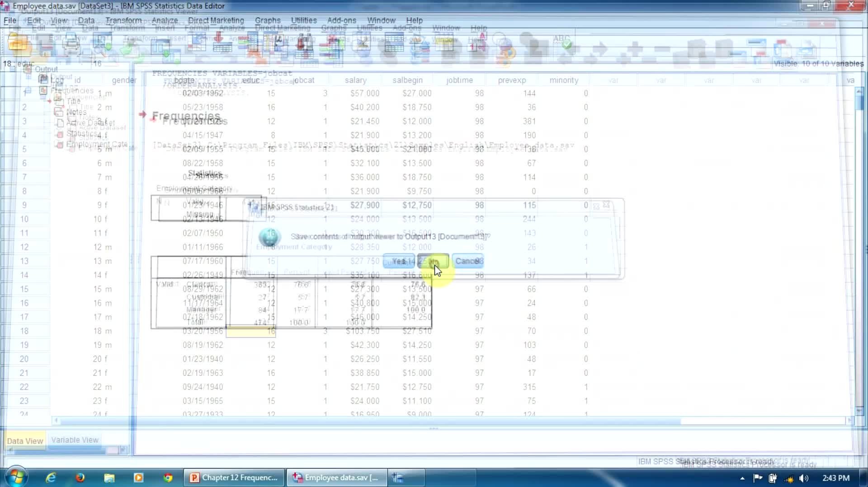Switch to Chapter 12 PowerPoint taskbar window
Screen dimensions: 868x487
coord(234,478)
